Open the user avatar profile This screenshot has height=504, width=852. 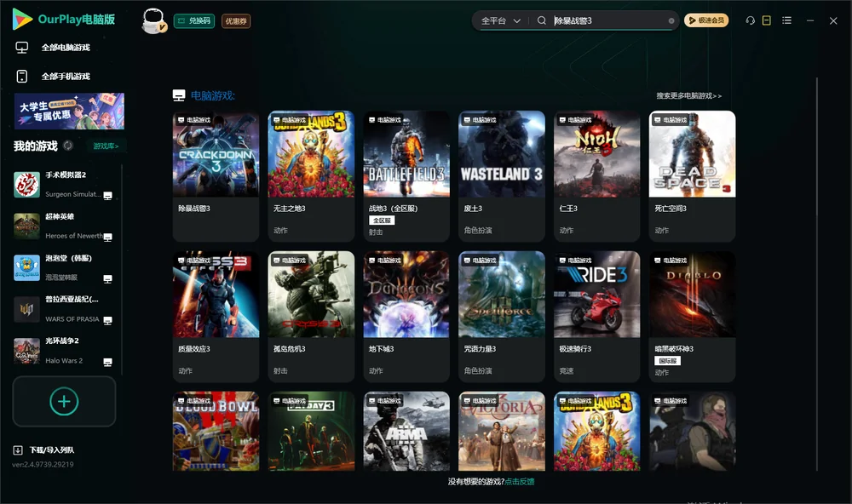153,20
